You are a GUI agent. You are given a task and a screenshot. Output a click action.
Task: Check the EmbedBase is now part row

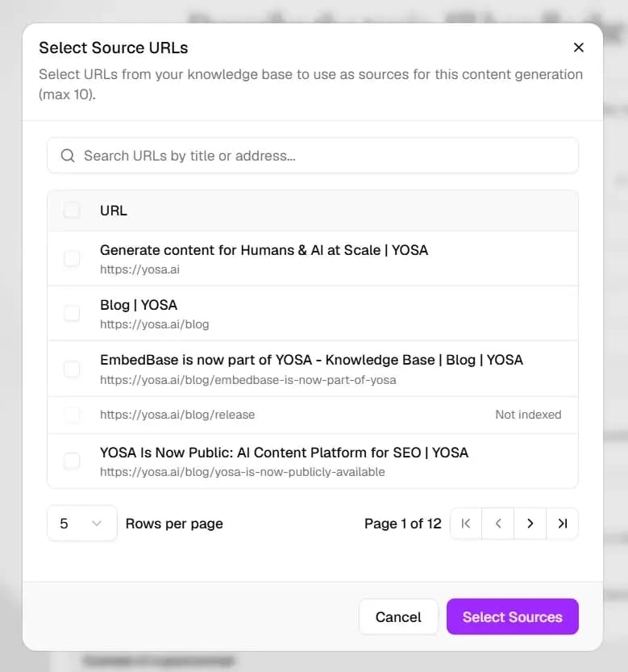(72, 369)
